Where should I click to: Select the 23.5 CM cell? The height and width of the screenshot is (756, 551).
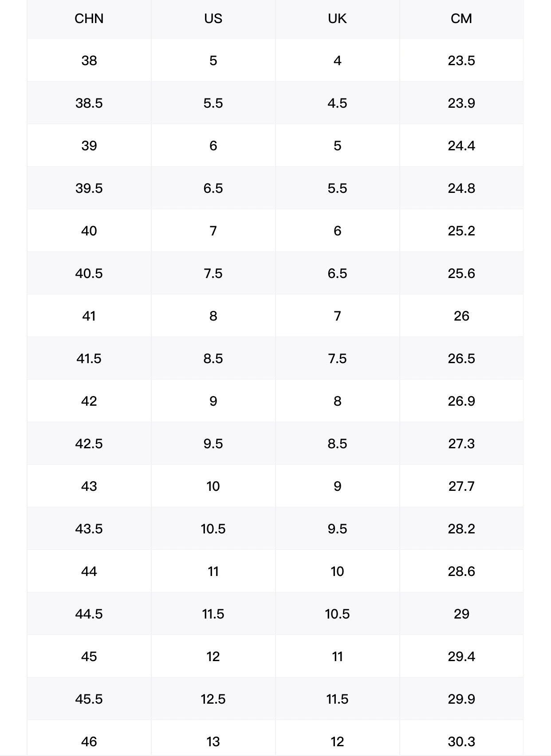pos(461,60)
